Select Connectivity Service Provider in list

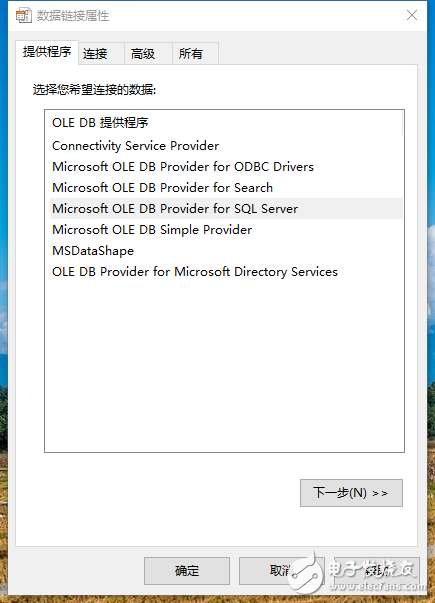click(x=226, y=146)
